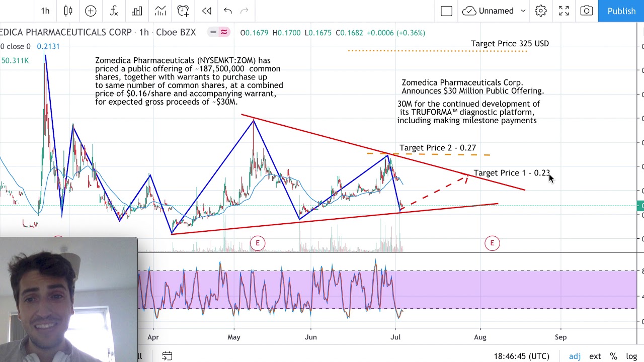Enter fullscreen mode
This screenshot has height=362, width=644.
(564, 11)
